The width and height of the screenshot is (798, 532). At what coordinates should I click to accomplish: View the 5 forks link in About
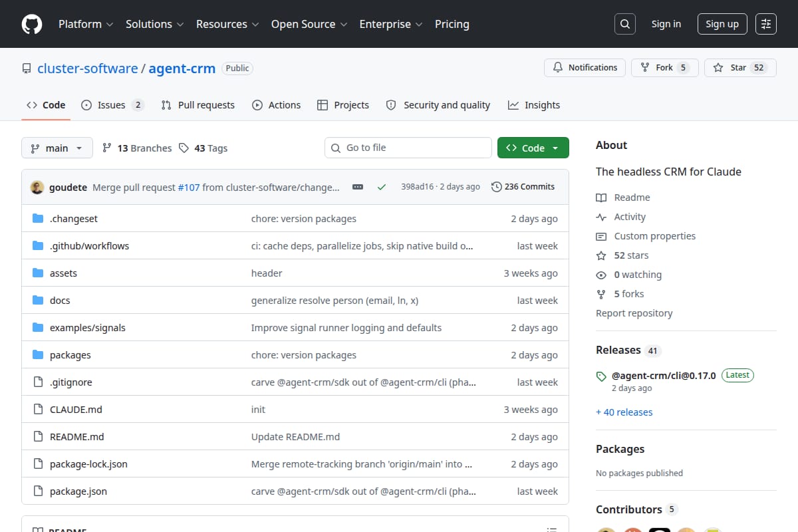tap(620, 294)
